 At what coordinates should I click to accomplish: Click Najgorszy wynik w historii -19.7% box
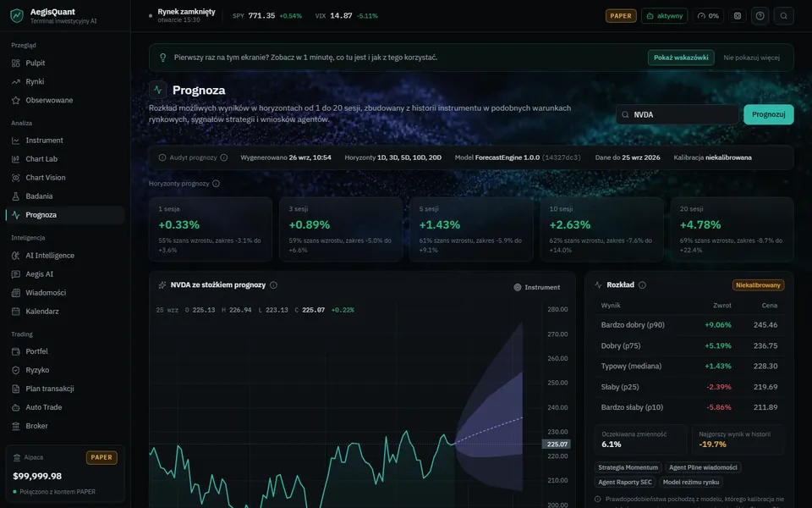[738, 439]
